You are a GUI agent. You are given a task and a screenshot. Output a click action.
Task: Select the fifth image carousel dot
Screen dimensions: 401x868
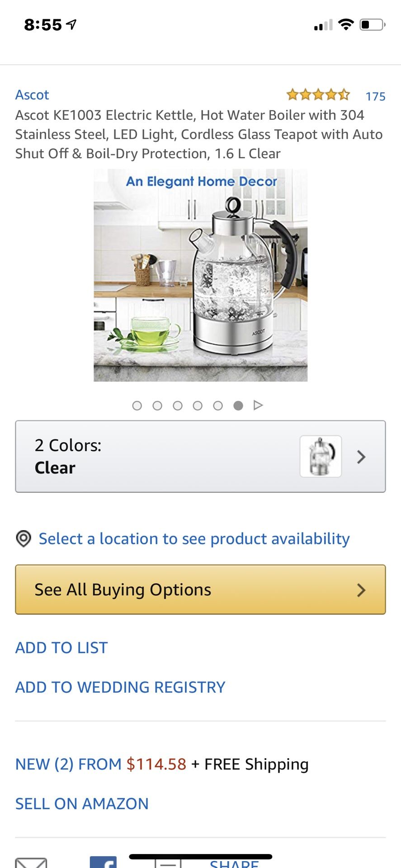coord(218,406)
